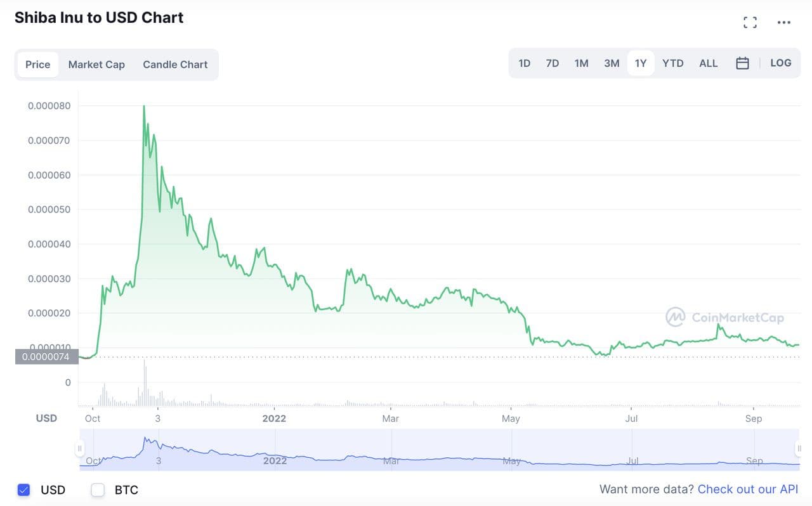The image size is (812, 506).
Task: Select the 1Y time range
Action: coord(641,63)
